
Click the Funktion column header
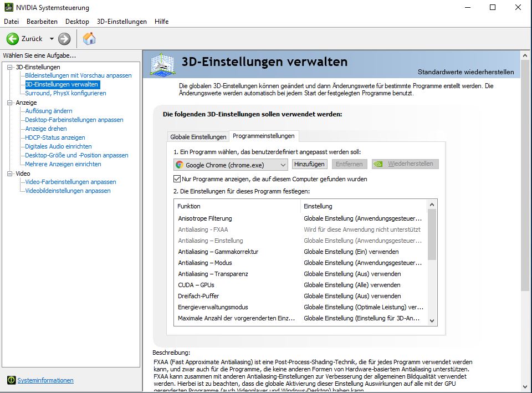[238, 206]
